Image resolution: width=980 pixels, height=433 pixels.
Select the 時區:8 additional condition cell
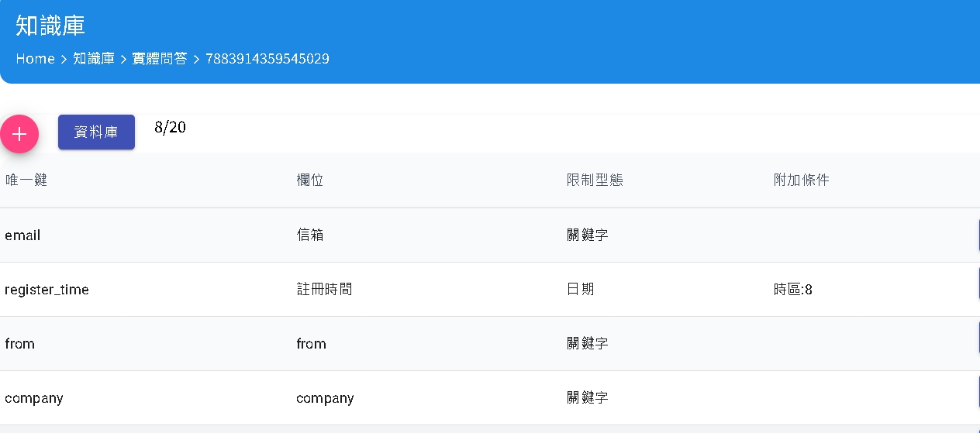click(793, 290)
